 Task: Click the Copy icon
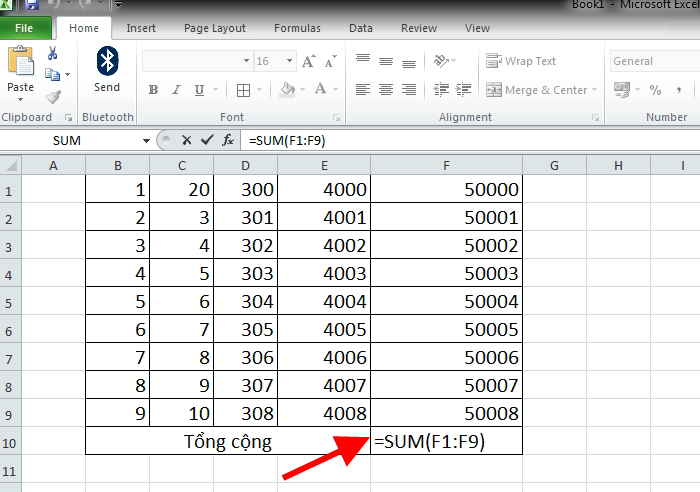(52, 75)
